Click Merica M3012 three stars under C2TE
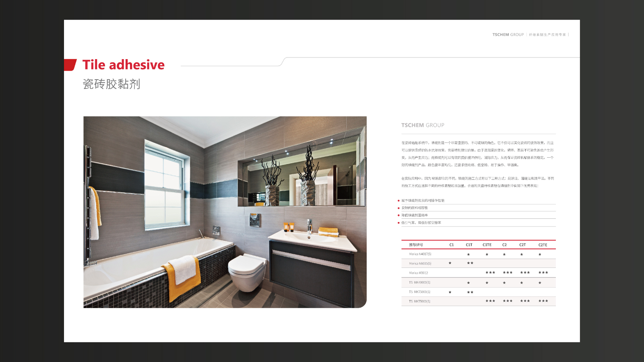Screen dimensions: 644x362 point(543,273)
